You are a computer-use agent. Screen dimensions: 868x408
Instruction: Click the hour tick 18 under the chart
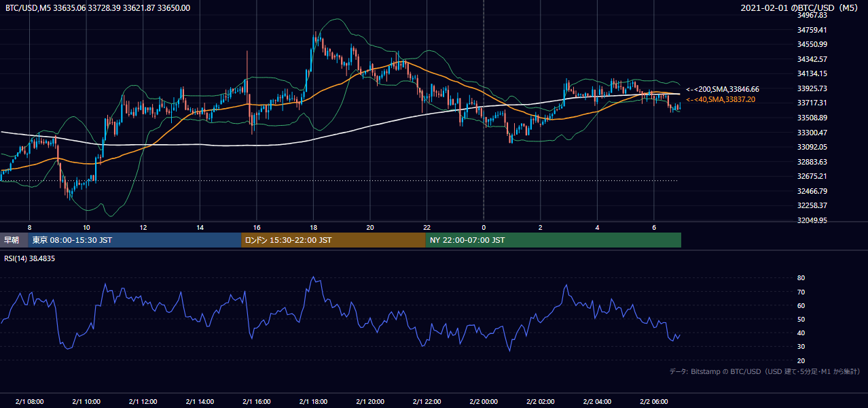(x=313, y=227)
